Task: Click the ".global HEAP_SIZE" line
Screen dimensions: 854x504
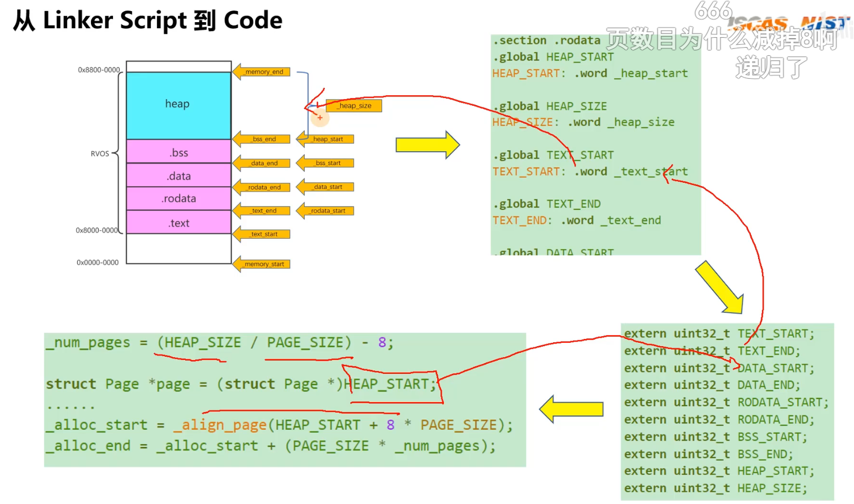Action: click(x=550, y=106)
